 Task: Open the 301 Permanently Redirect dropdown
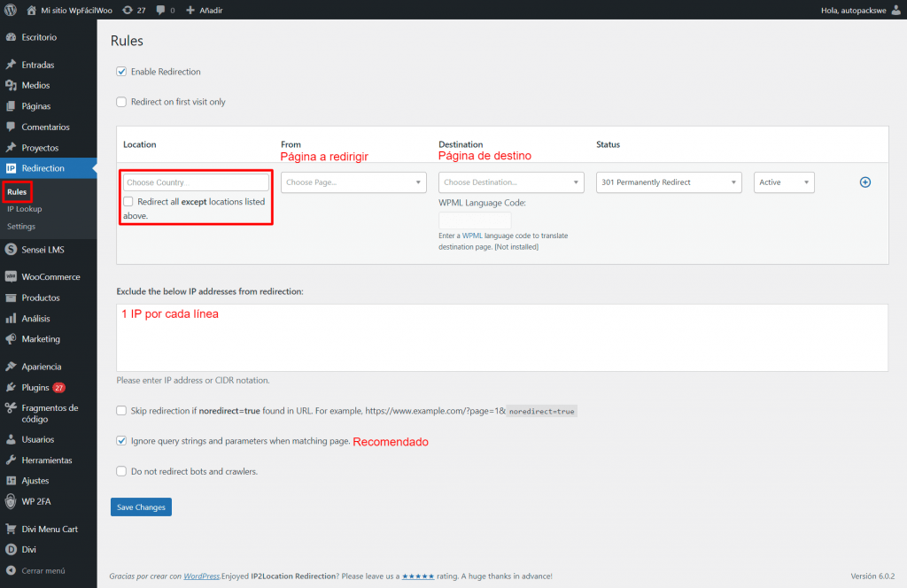(x=669, y=182)
